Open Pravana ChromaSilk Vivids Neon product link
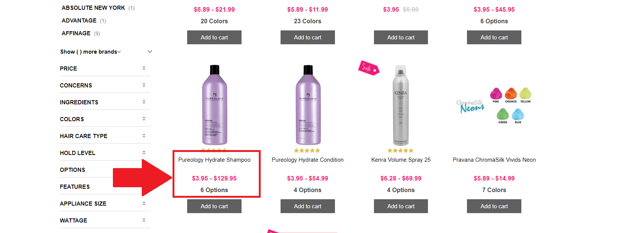Viewport: 644px width, 233px height. 494,160
